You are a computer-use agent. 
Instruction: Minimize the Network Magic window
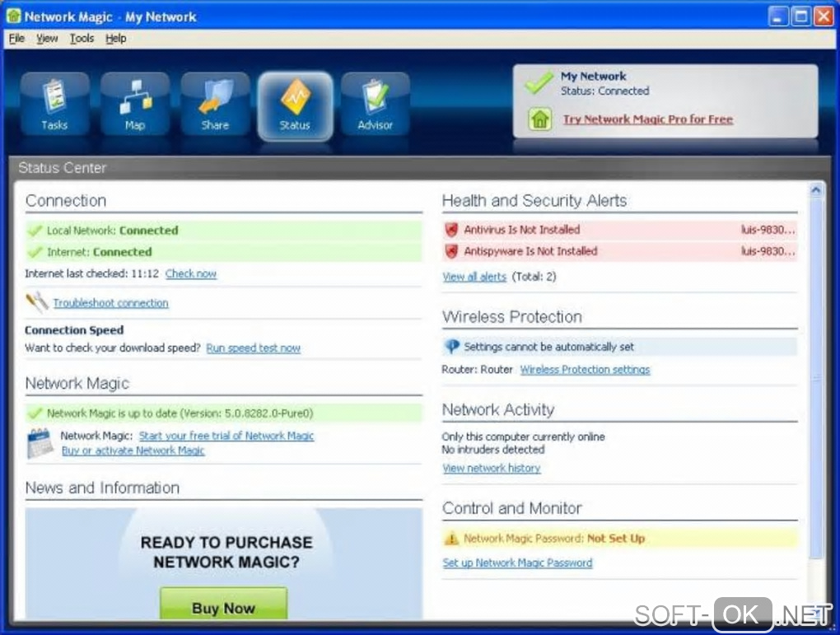pyautogui.click(x=778, y=16)
